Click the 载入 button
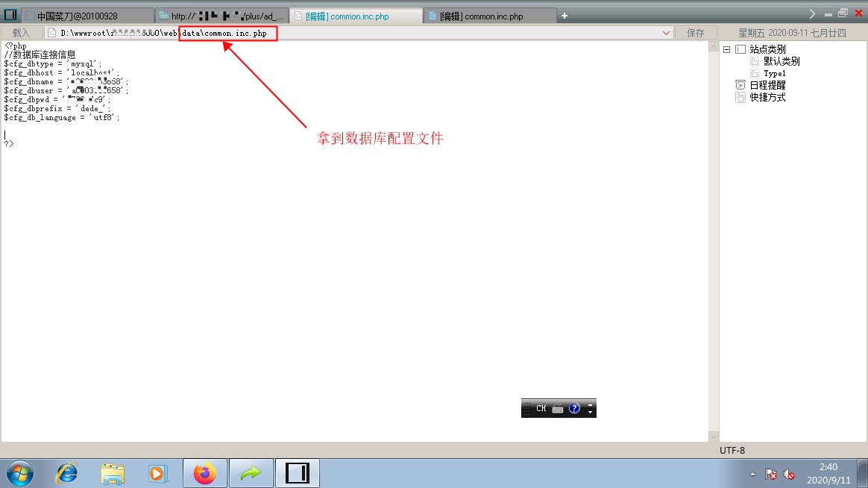 (x=21, y=34)
